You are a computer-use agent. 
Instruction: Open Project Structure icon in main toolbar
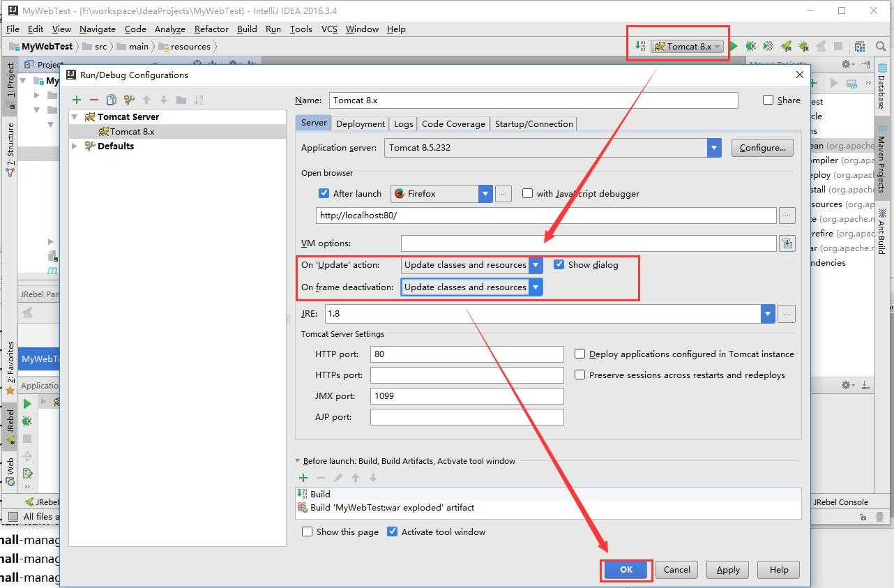pos(860,46)
